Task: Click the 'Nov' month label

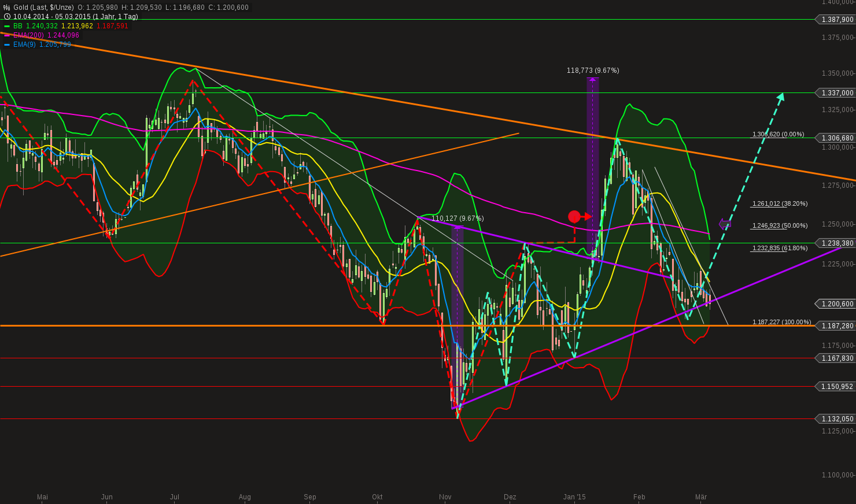Action: (445, 497)
